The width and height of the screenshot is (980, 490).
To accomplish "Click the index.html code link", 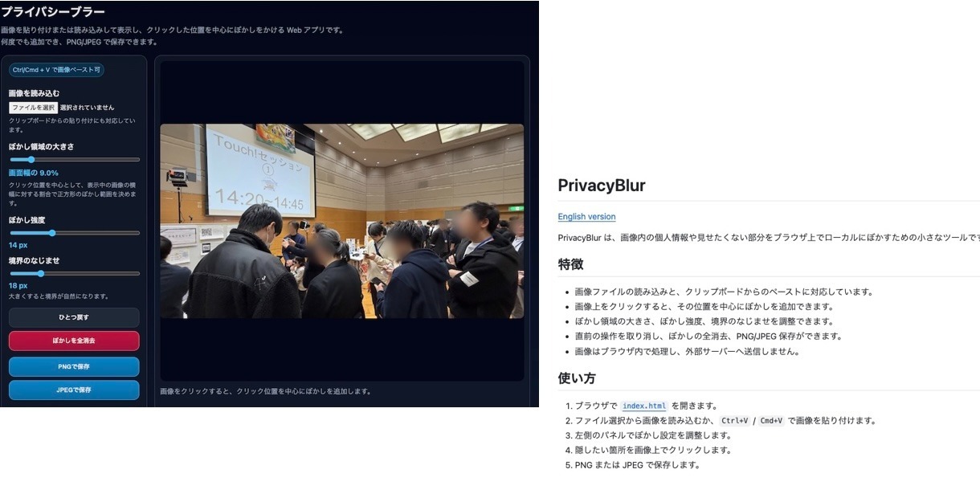I will [644, 406].
